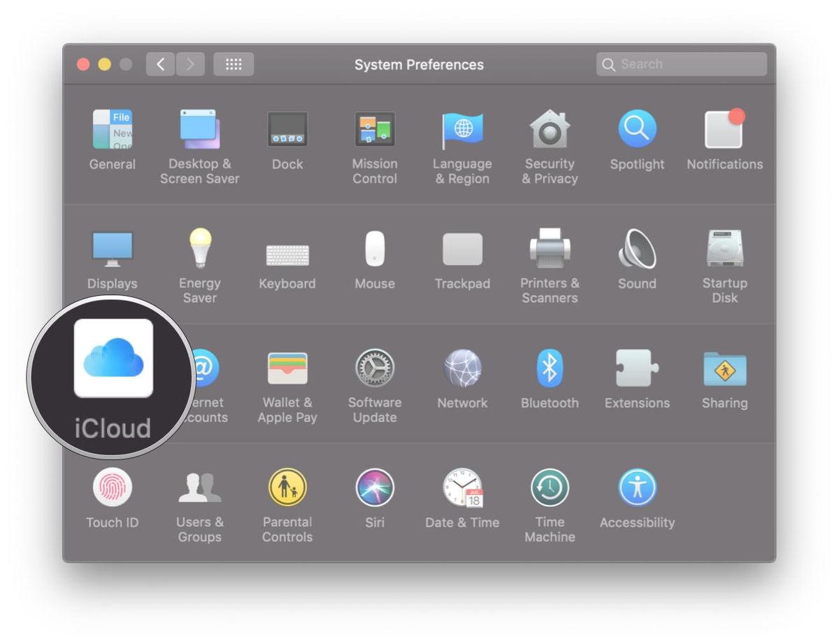Open Network preferences
839x644 pixels.
[x=462, y=368]
